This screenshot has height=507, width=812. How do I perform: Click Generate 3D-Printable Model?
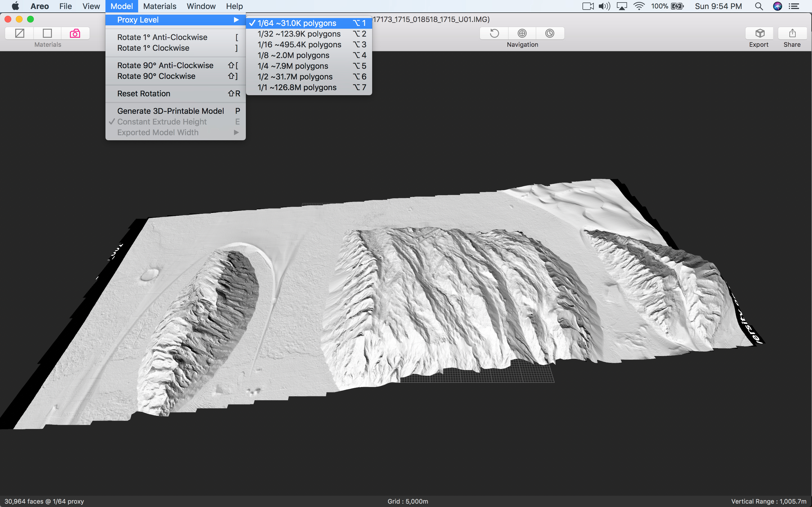pos(171,111)
